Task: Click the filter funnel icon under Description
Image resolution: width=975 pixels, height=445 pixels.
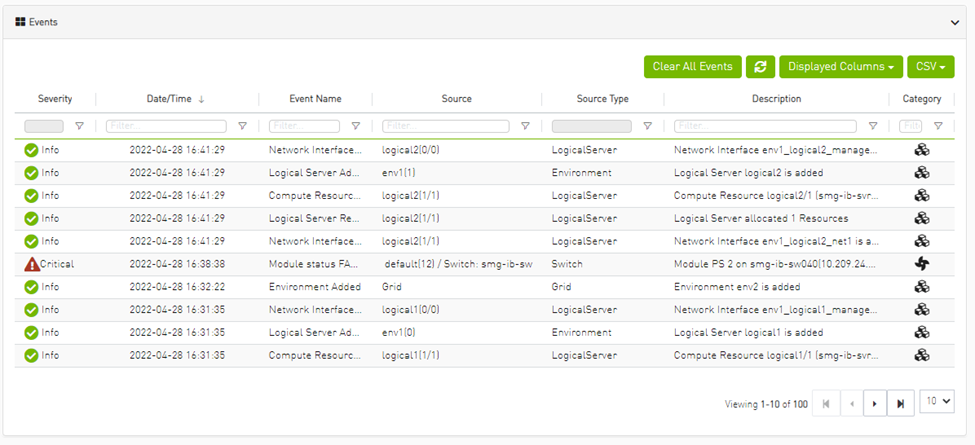Action: pos(873,127)
